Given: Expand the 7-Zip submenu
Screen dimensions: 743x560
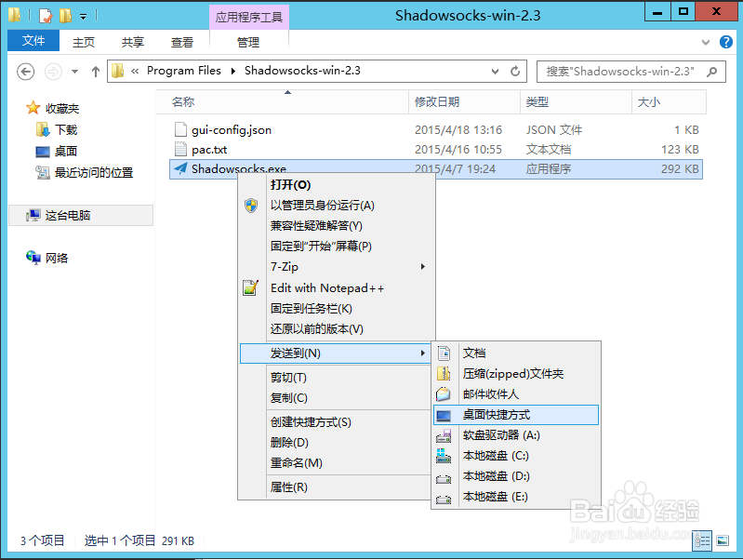Looking at the screenshot, I should pos(337,266).
